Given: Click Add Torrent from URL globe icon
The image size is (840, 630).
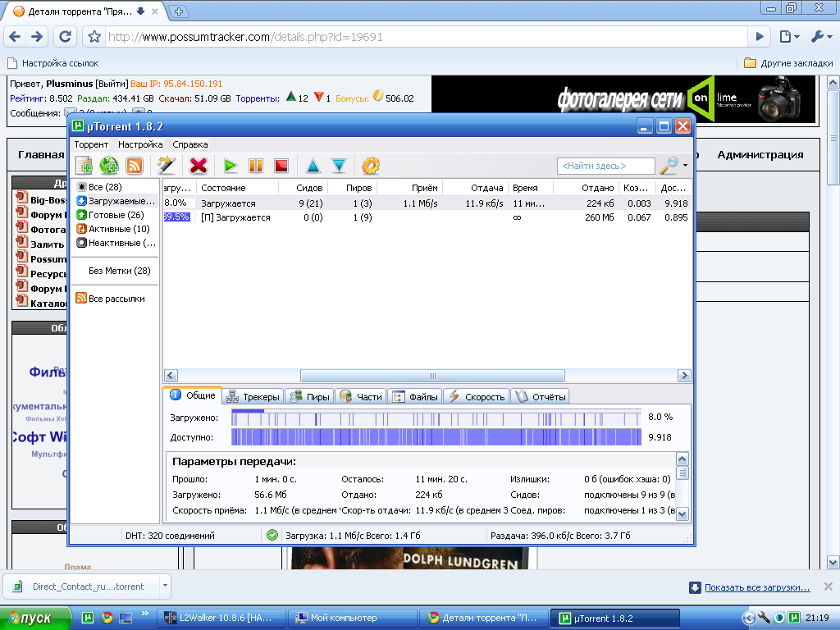Looking at the screenshot, I should (x=109, y=166).
